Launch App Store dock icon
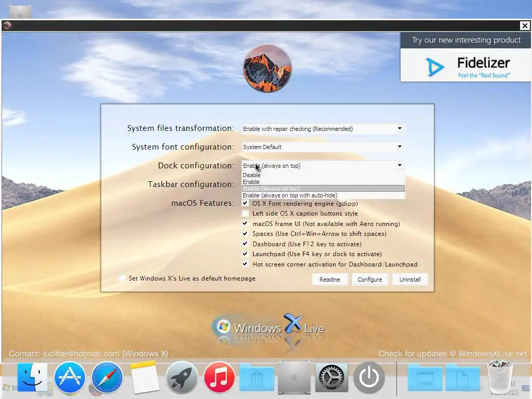The height and width of the screenshot is (399, 532). [x=70, y=377]
